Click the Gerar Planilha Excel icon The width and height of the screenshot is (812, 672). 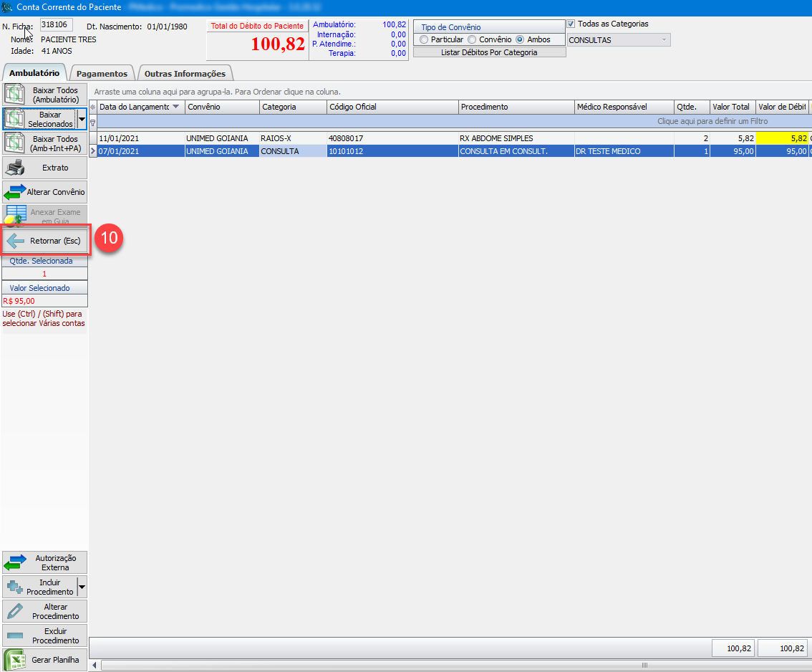click(15, 660)
